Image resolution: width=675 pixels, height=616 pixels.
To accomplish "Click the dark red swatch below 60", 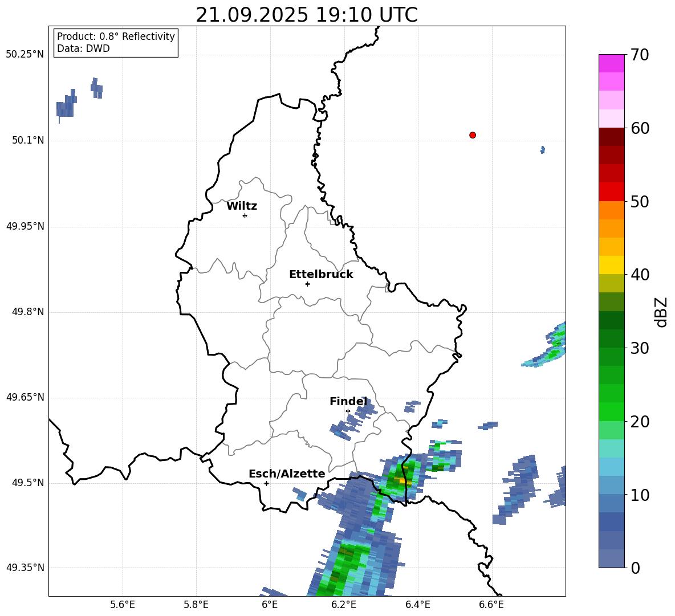I will tap(611, 137).
